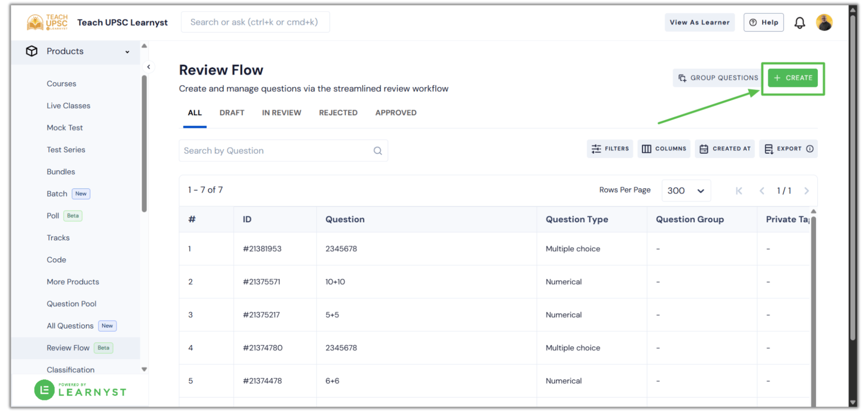Open the Filters panel

[x=610, y=149]
